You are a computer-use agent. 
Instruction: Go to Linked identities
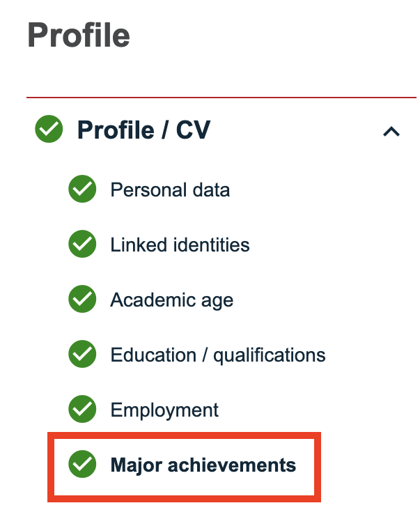tap(180, 245)
